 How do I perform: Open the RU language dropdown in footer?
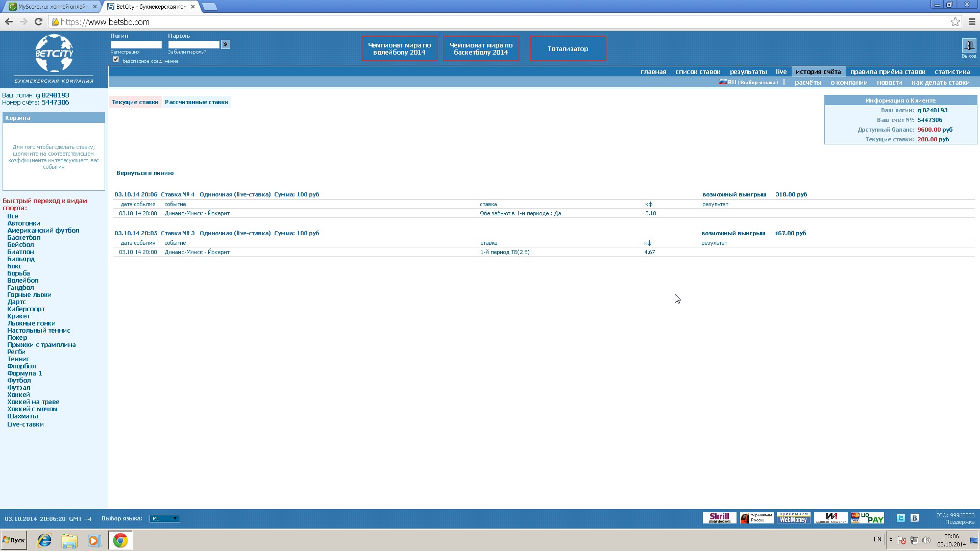[164, 519]
